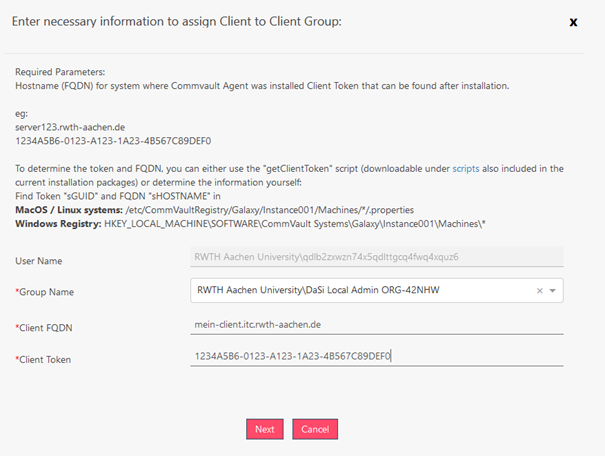605x456 pixels.
Task: Click the 'Required Parameters:' heading
Action: (60, 72)
